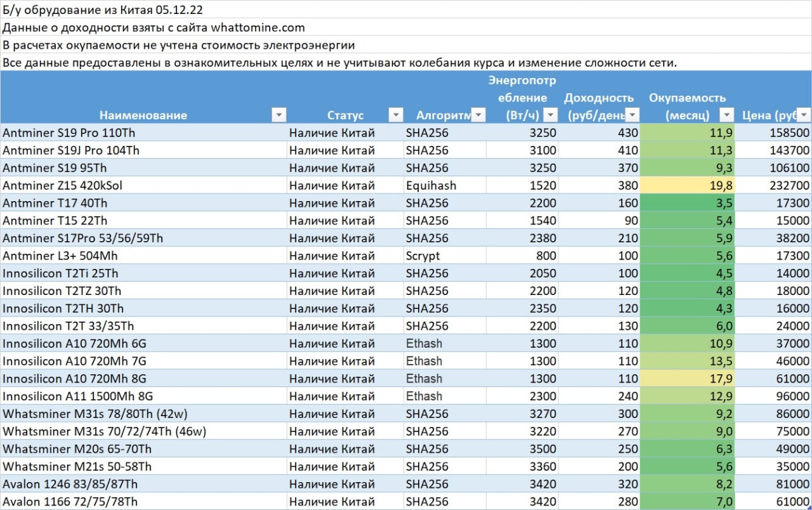
Task: Open the Цена (руб) column filter dropdown
Action: click(804, 115)
